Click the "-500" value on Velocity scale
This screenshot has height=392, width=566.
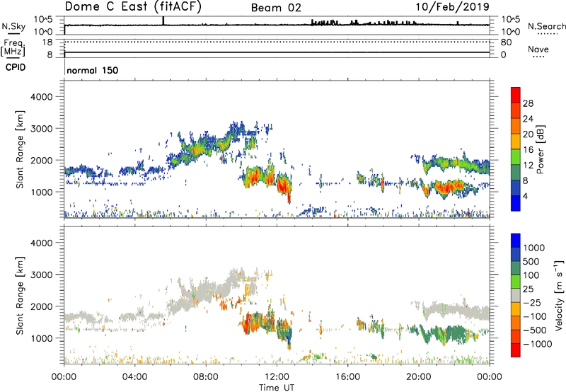coord(535,330)
